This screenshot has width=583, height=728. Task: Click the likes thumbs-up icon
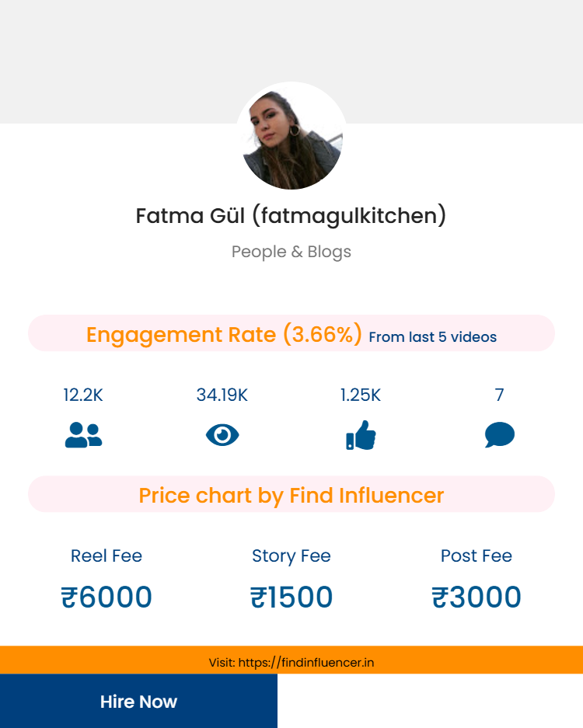(x=361, y=435)
